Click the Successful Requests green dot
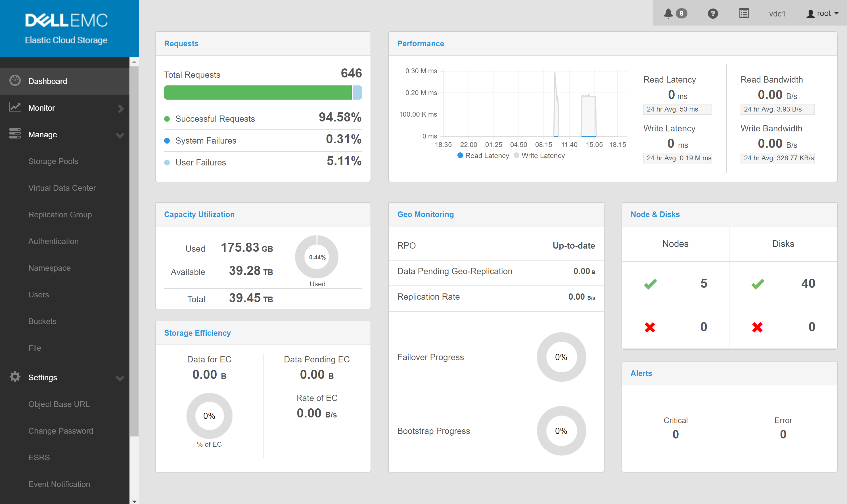 click(167, 119)
